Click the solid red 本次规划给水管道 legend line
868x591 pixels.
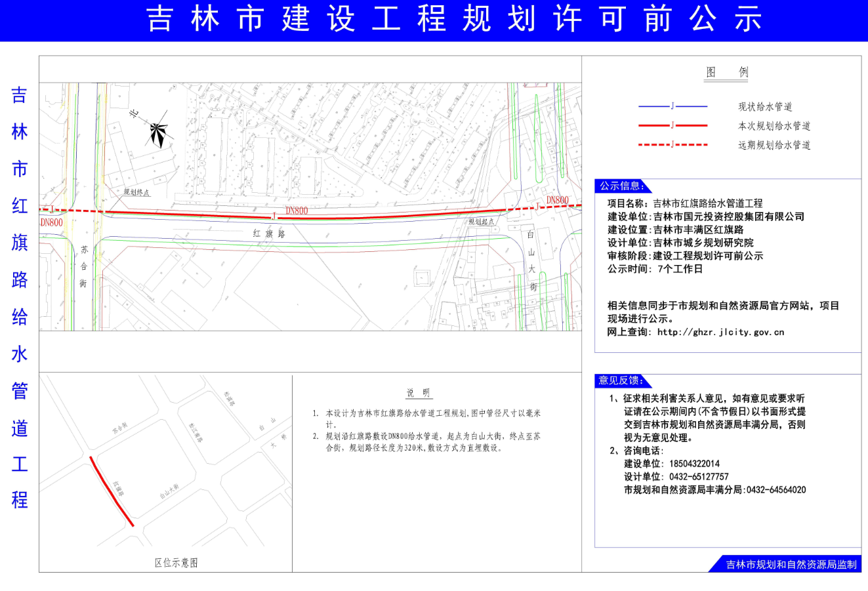[672, 125]
